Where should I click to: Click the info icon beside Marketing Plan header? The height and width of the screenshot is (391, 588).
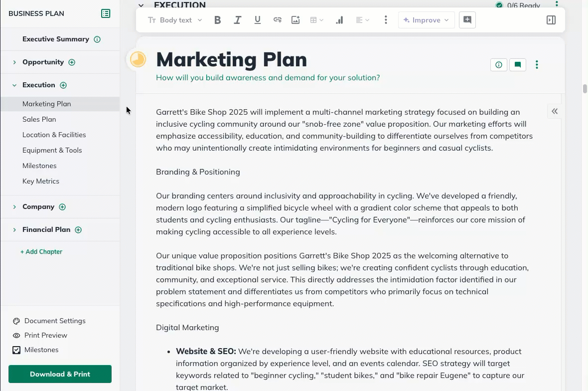498,65
